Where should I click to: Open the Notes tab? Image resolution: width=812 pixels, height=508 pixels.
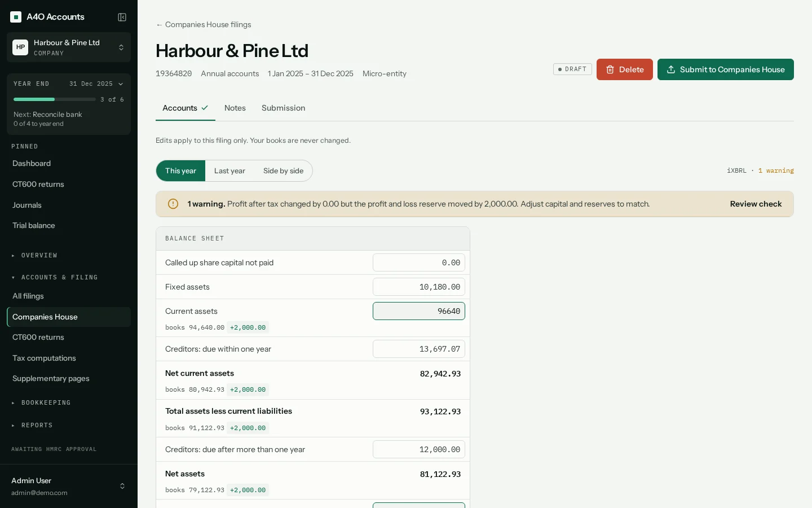235,108
